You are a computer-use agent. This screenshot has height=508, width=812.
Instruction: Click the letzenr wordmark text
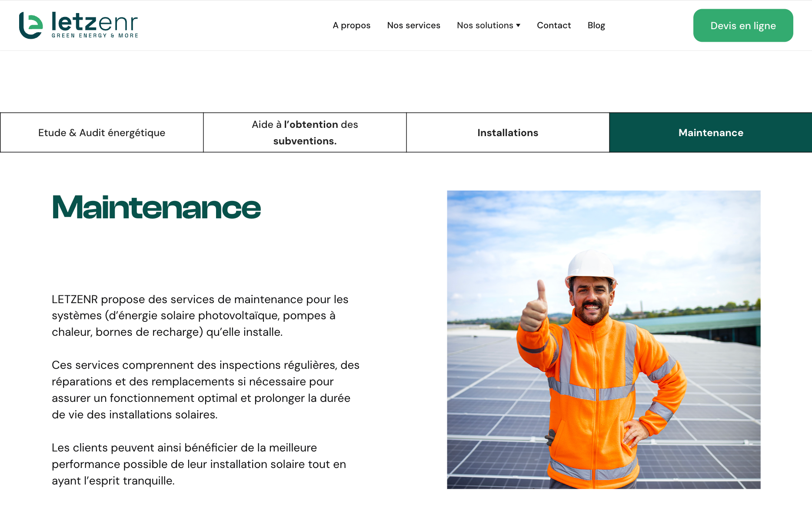point(94,22)
